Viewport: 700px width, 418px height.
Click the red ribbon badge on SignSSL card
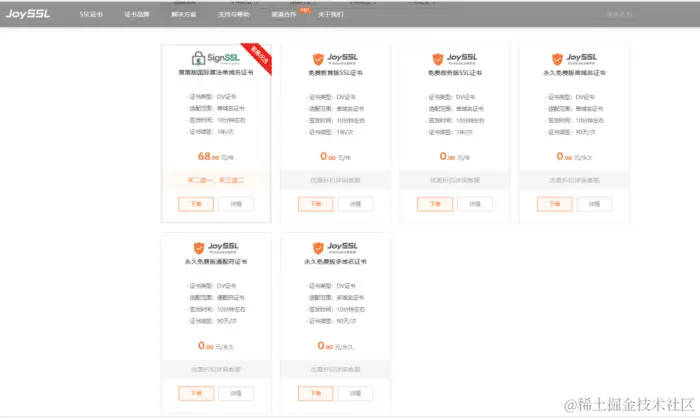[258, 56]
